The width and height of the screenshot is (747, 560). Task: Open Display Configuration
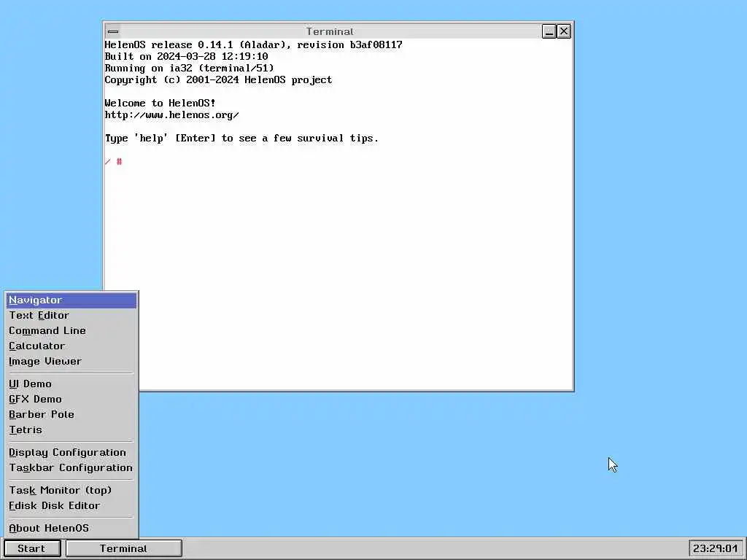[x=71, y=452]
